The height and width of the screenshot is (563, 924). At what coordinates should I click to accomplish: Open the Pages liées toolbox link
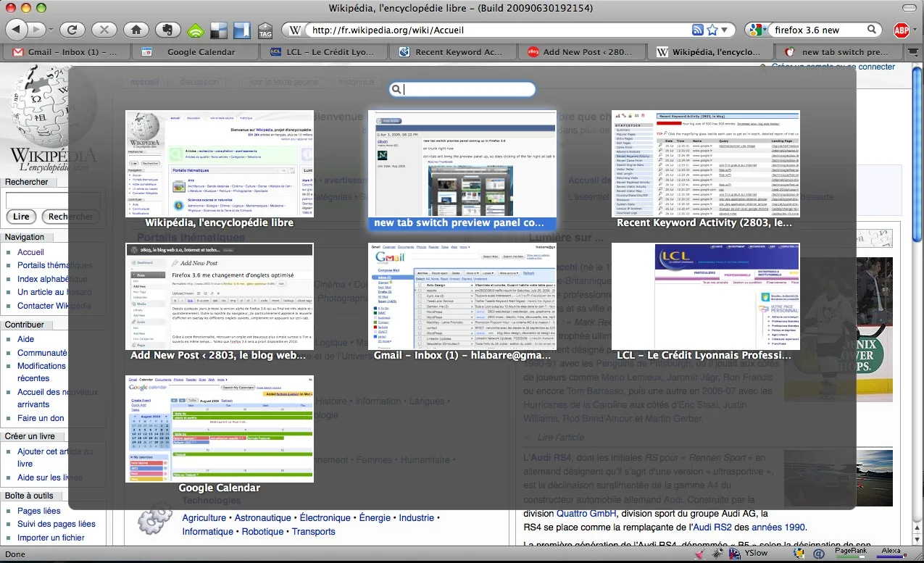pyautogui.click(x=39, y=511)
